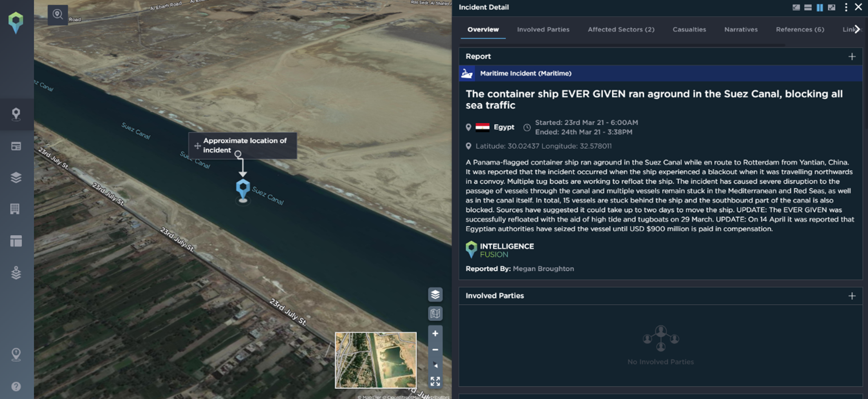Image resolution: width=868 pixels, height=399 pixels.
Task: Click the Maritime Incident (Maritime) banner
Action: pyautogui.click(x=661, y=73)
